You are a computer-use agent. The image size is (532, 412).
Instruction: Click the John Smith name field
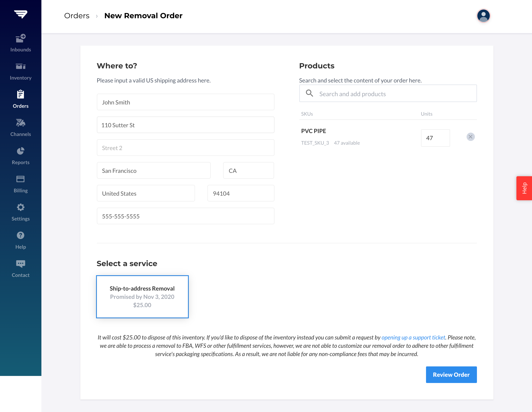pos(185,102)
